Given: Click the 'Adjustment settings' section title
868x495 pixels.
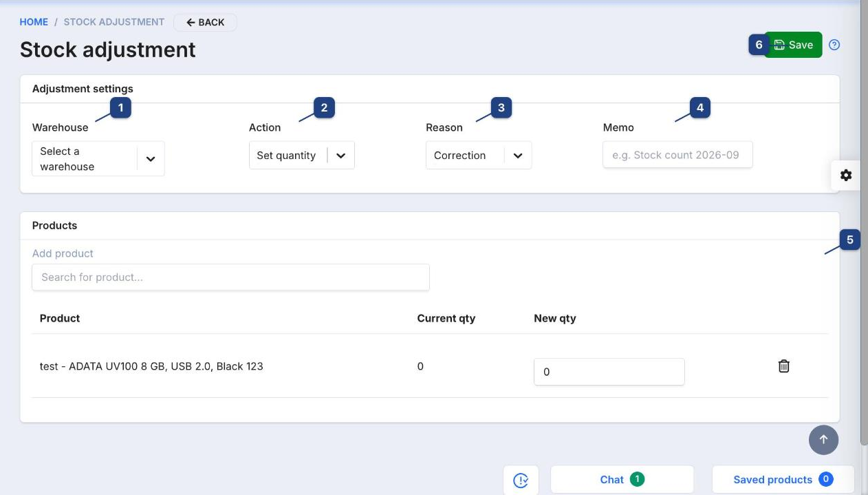Looking at the screenshot, I should point(83,89).
